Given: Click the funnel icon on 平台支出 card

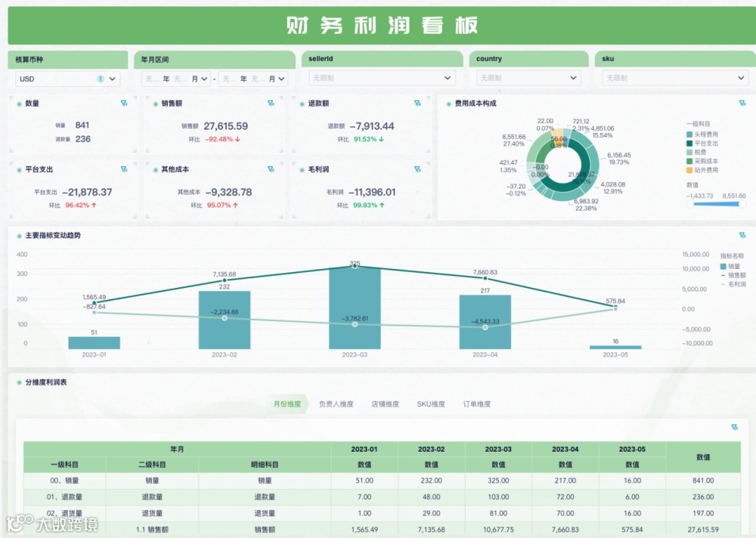Looking at the screenshot, I should [x=124, y=169].
